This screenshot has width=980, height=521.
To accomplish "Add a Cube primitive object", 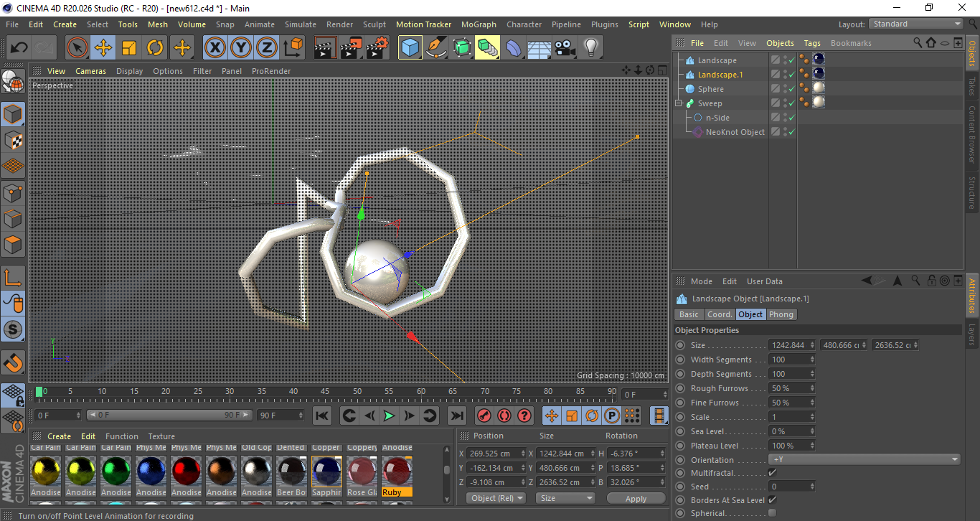I will (410, 48).
